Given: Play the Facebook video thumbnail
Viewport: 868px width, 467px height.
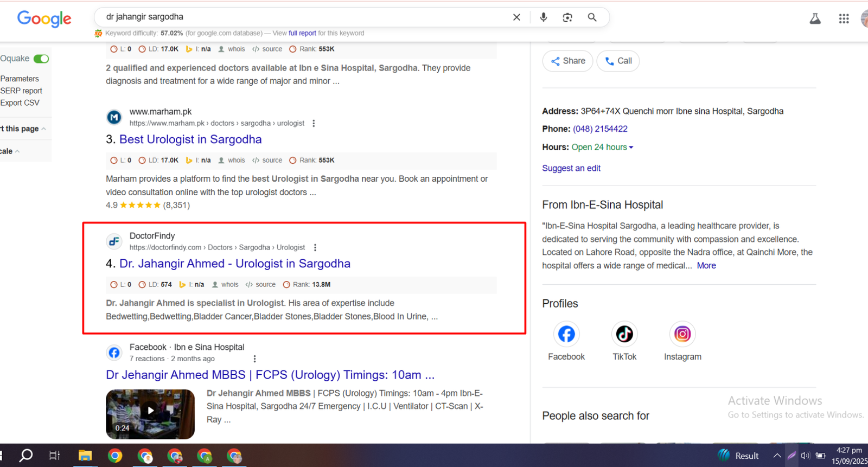Looking at the screenshot, I should click(150, 411).
